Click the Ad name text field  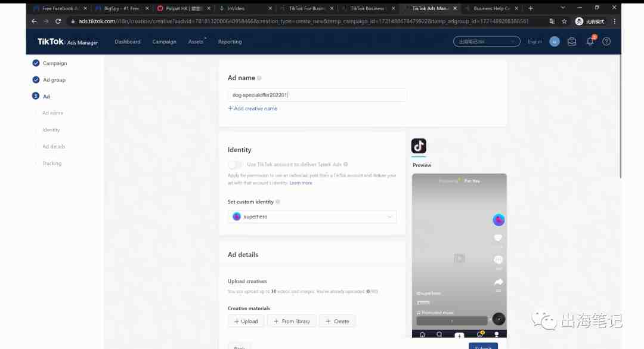click(x=317, y=95)
